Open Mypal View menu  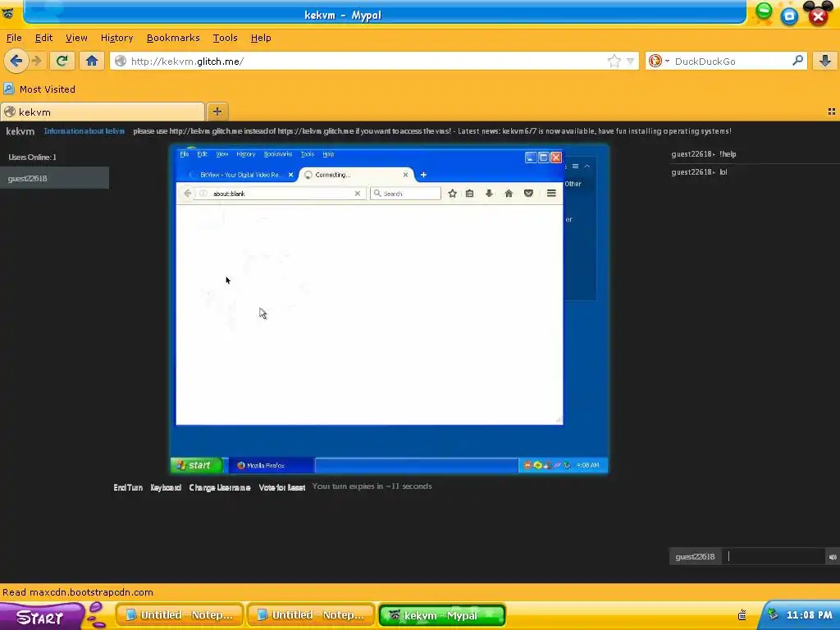pyautogui.click(x=76, y=38)
